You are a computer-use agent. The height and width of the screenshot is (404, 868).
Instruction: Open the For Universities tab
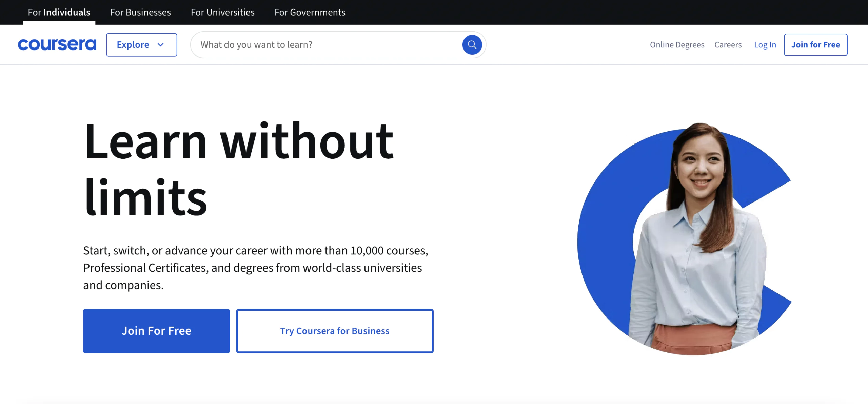pos(222,12)
